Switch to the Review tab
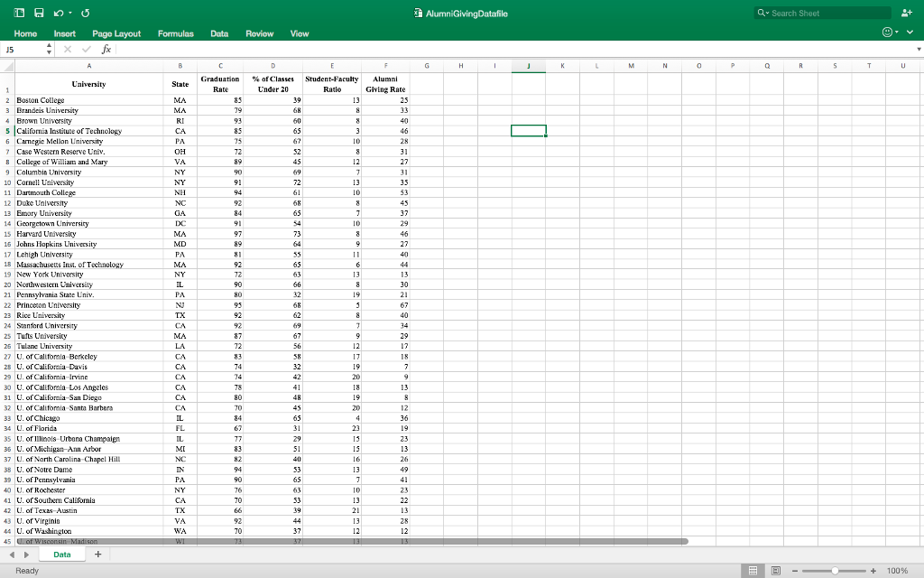This screenshot has height=578, width=924. point(259,33)
